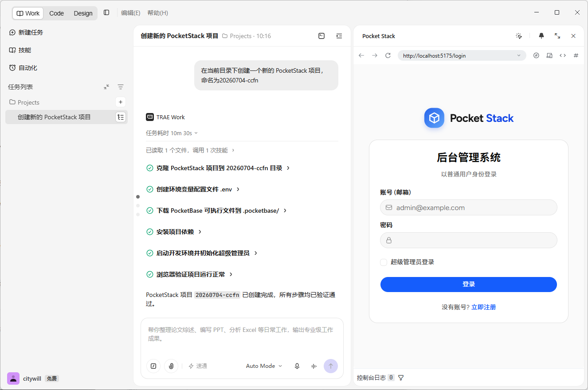Switch to the Code tab
Screen dimensions: 588x390
click(x=56, y=13)
